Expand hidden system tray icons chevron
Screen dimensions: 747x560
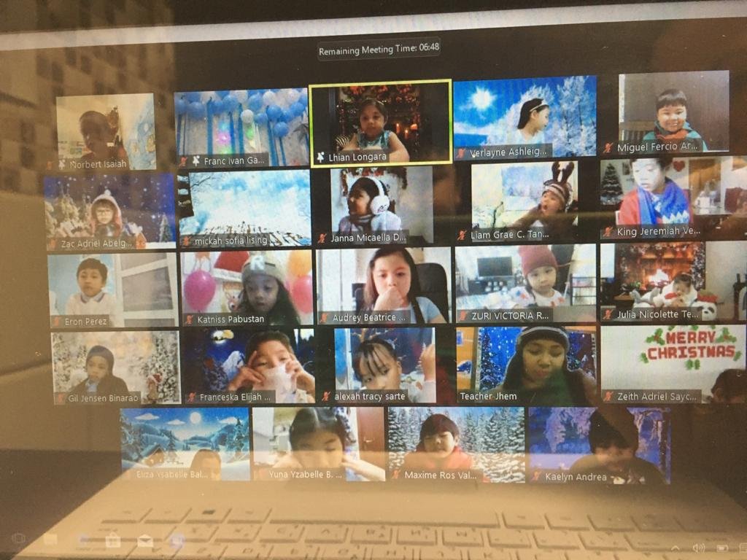(675, 547)
